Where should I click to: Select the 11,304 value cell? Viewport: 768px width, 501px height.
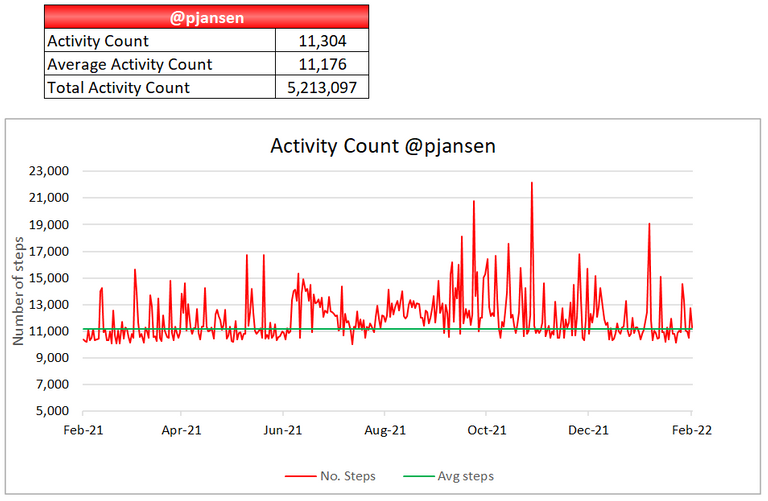pos(322,41)
